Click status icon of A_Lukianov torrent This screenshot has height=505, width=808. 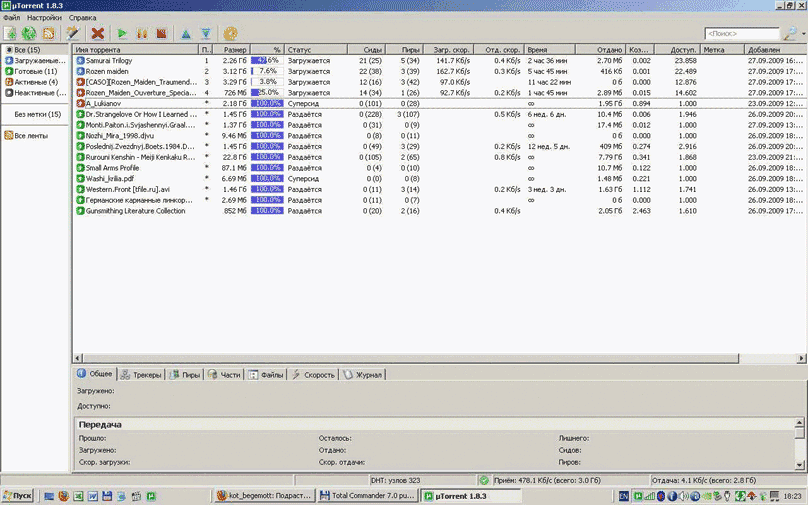coord(80,103)
